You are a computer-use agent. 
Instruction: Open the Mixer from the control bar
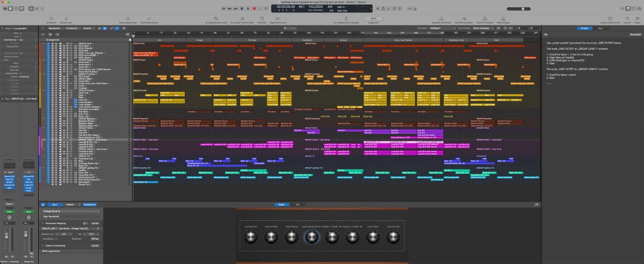[x=37, y=8]
